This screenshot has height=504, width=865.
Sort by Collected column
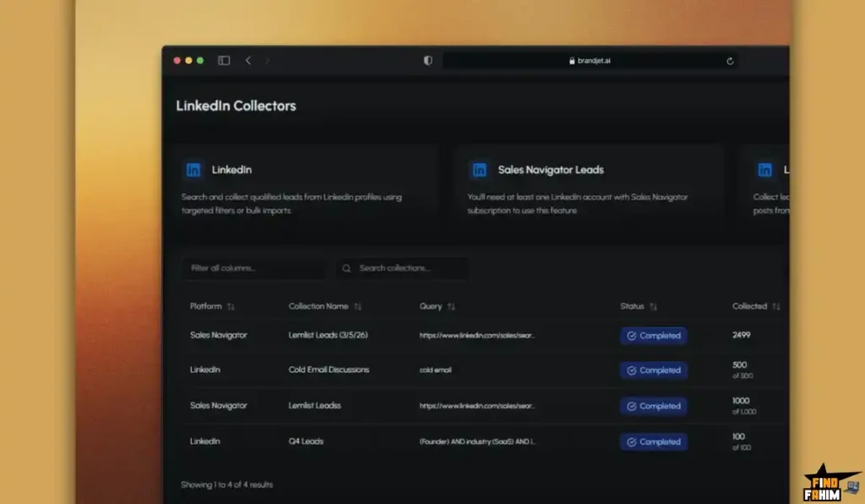pos(775,306)
